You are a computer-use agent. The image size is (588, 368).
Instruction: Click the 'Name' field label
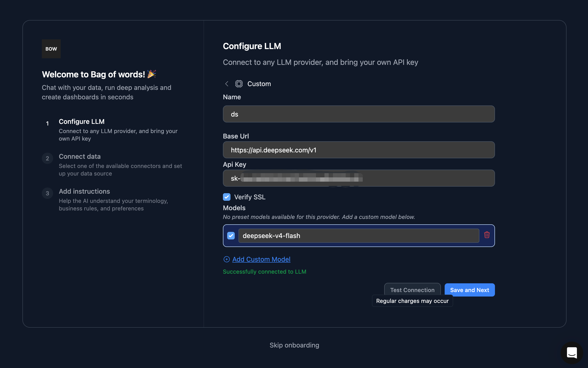232,97
